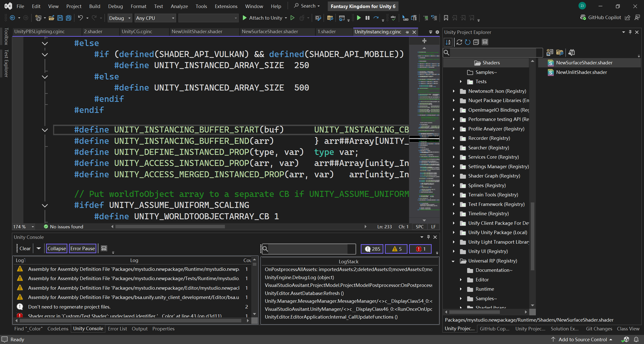Click the Clear button in Unity Console

tap(25, 249)
